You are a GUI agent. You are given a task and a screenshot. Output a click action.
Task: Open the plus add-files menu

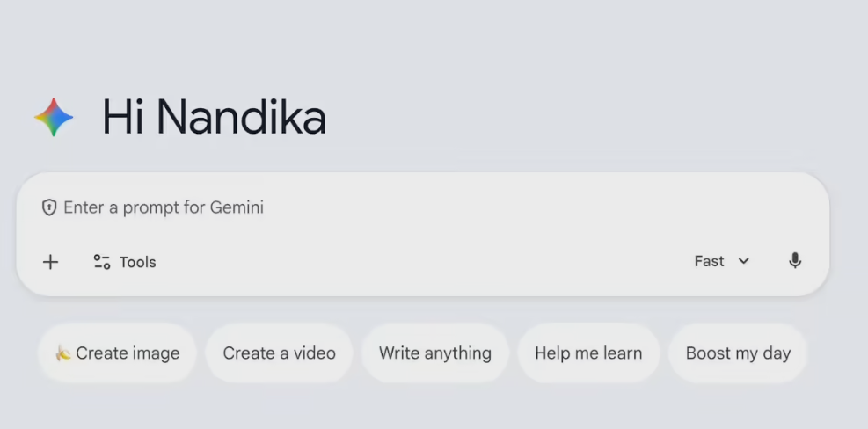pos(51,262)
